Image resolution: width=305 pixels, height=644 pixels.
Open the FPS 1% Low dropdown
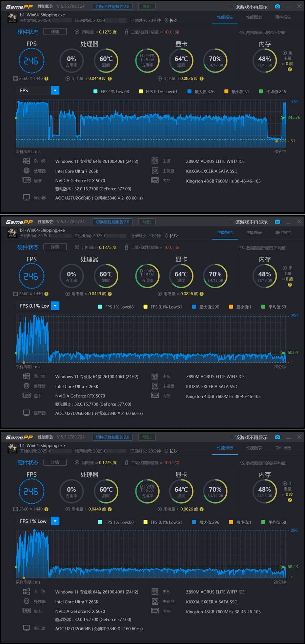tap(55, 521)
